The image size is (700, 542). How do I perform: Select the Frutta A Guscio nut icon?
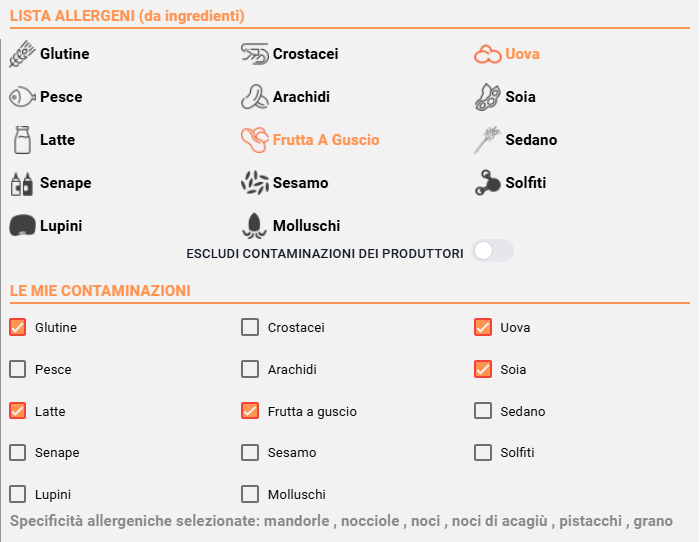pyautogui.click(x=254, y=140)
